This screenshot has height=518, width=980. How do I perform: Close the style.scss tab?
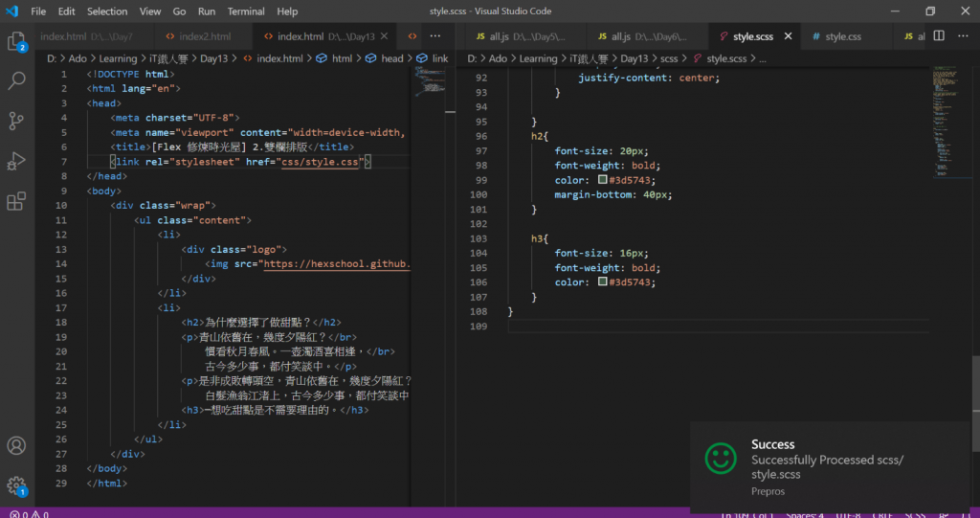[789, 36]
